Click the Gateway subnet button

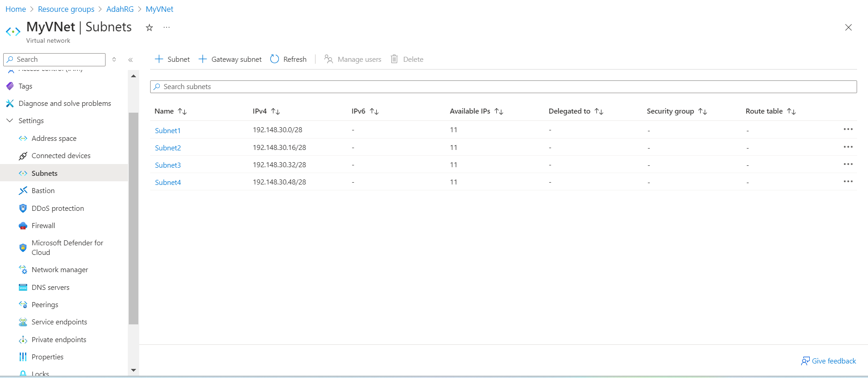[x=230, y=59]
